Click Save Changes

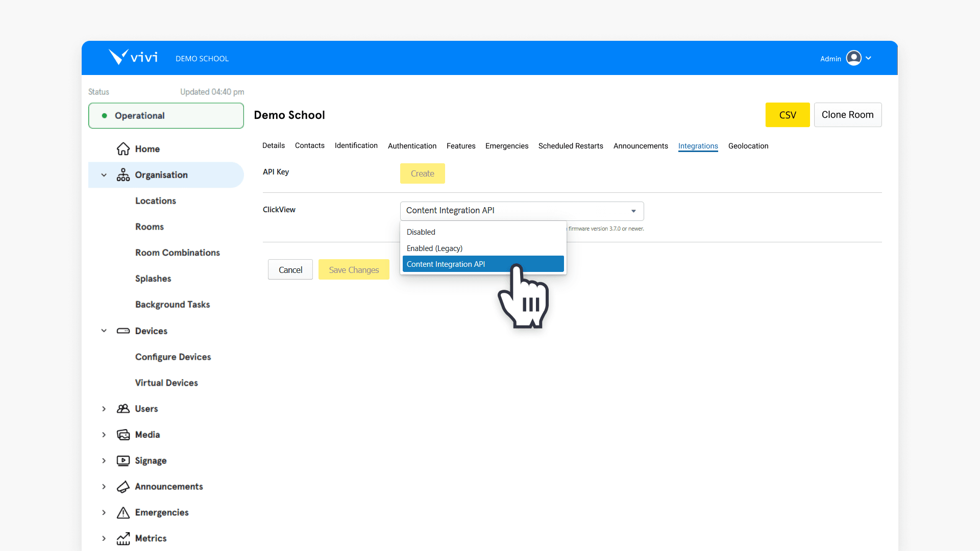pyautogui.click(x=354, y=269)
